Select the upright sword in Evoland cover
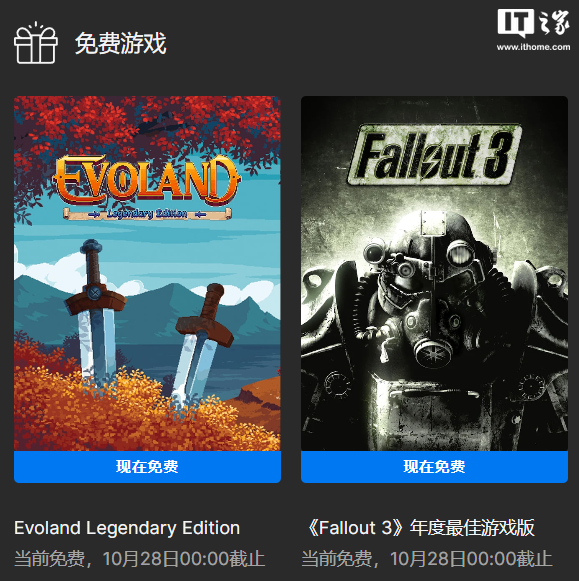Image resolution: width=579 pixels, height=581 pixels. (94, 311)
